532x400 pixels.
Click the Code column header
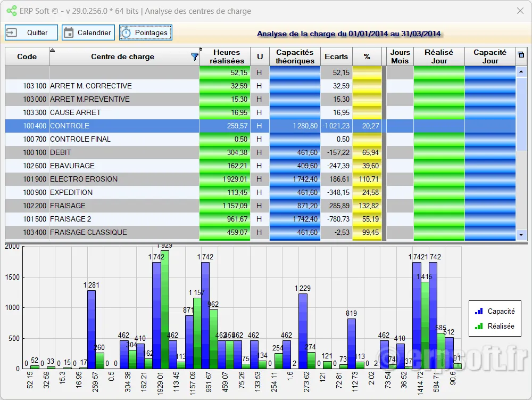27,56
